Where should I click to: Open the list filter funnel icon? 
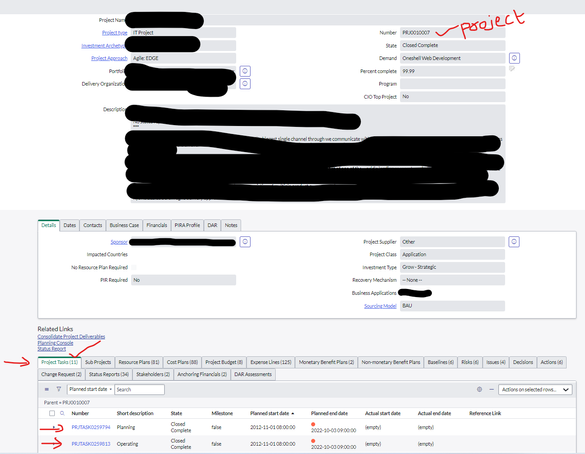coord(59,389)
